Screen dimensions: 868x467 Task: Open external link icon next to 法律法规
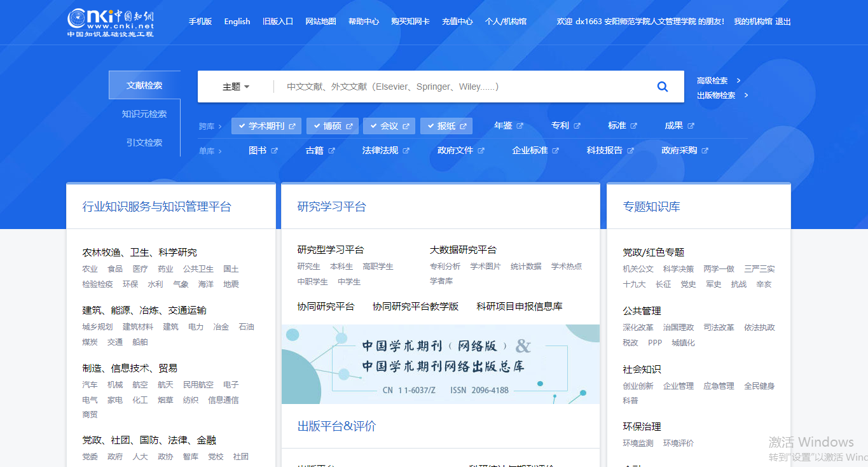click(406, 151)
